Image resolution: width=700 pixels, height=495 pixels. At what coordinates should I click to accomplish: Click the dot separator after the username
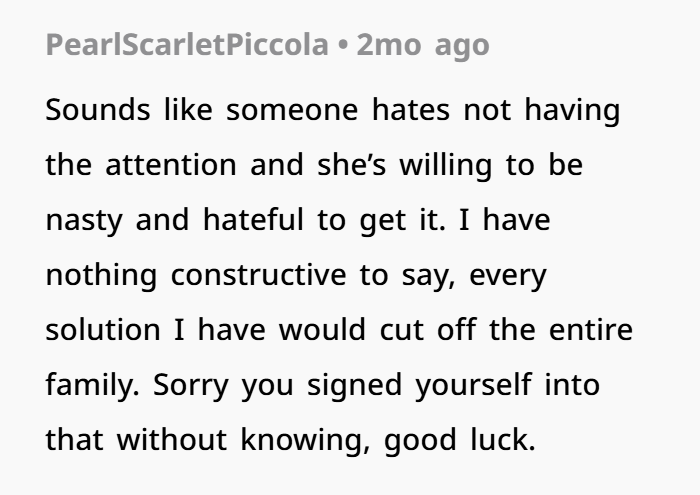[x=343, y=45]
